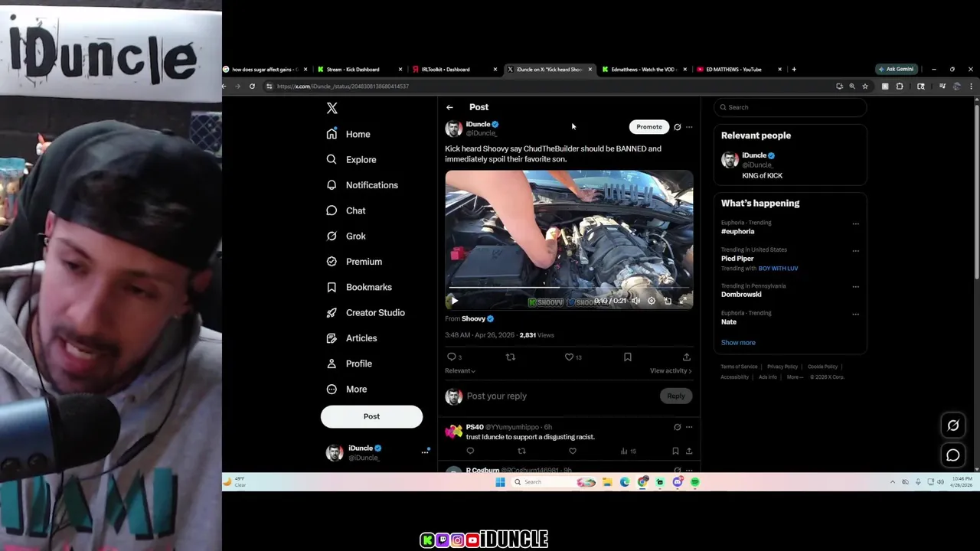Bookmark the PS40 comment

(x=675, y=451)
